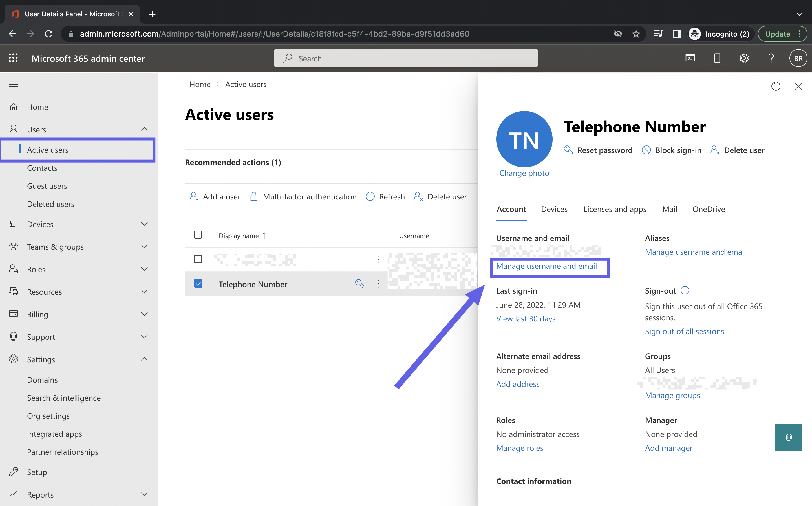Expand the Resources nav section

(144, 292)
